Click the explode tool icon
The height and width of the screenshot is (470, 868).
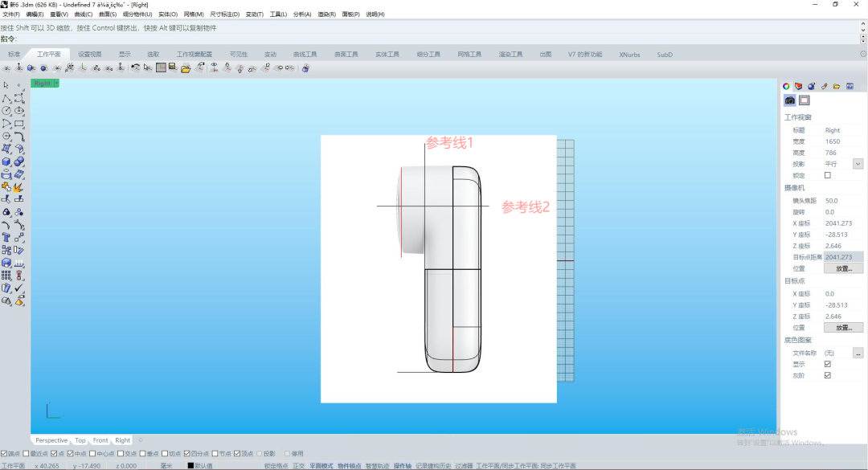click(19, 186)
